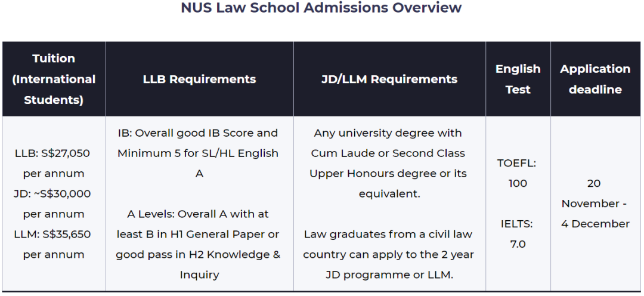Viewport: 644px width, 296px height.
Task: Click the 'good pass in H2 Knowledge &' line
Action: tap(198, 255)
